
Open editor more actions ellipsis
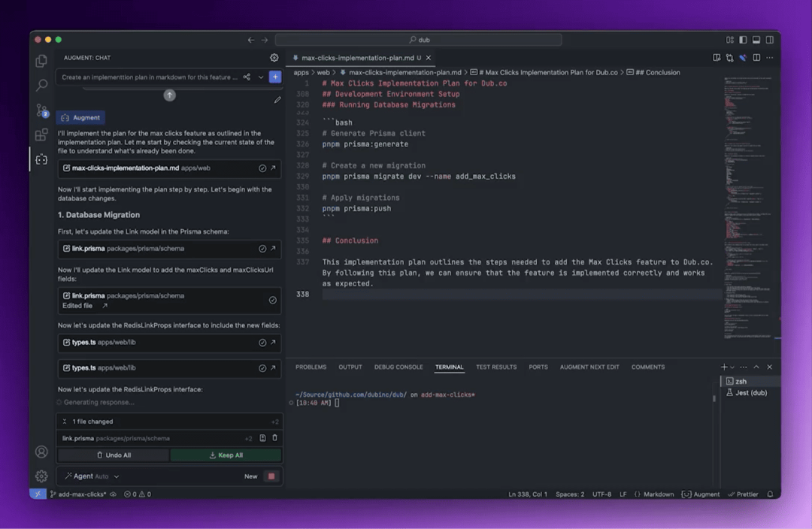tap(770, 58)
